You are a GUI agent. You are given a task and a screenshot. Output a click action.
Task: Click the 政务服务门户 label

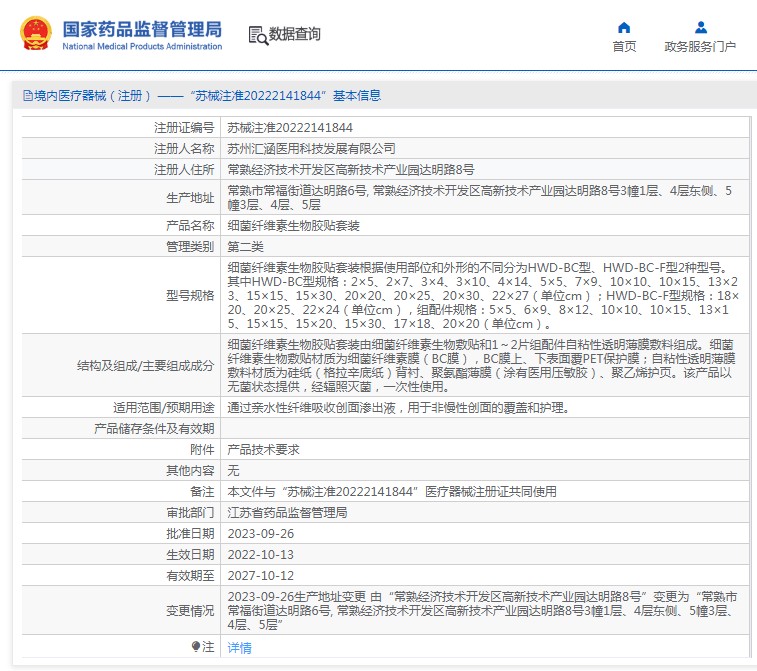pyautogui.click(x=700, y=46)
